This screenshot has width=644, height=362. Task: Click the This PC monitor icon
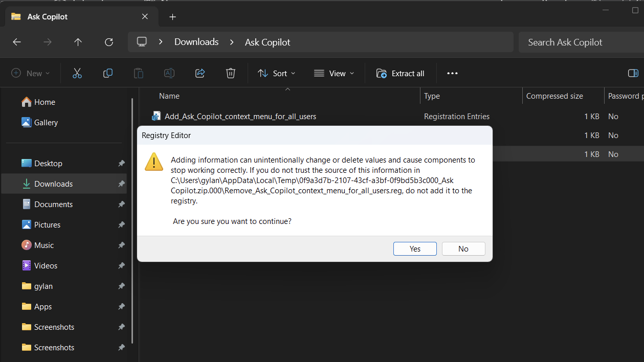pos(142,42)
